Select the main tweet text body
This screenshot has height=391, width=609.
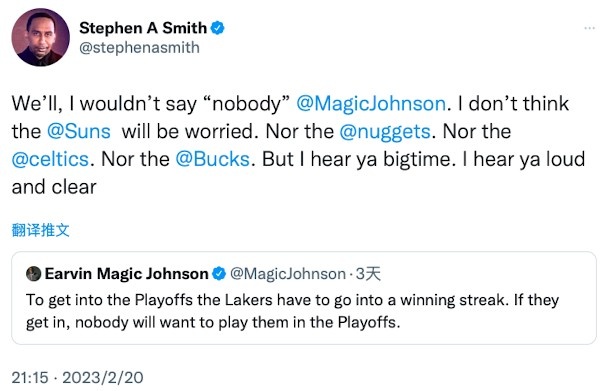coord(298,146)
